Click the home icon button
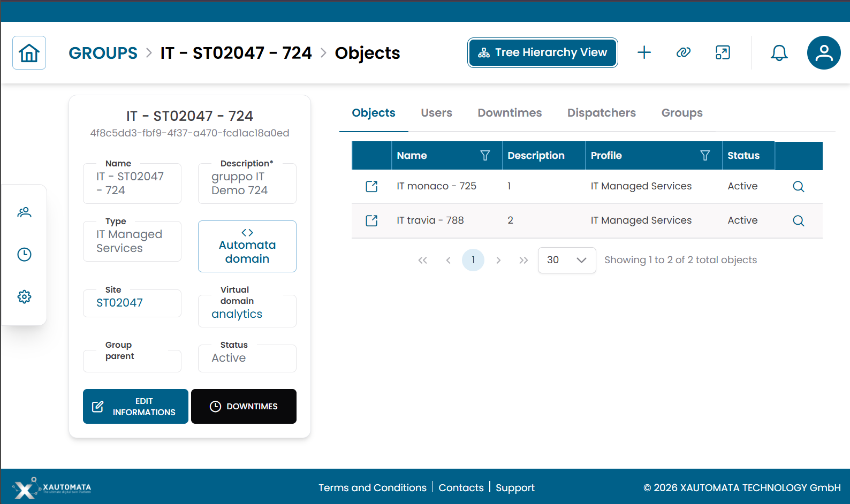 (29, 53)
